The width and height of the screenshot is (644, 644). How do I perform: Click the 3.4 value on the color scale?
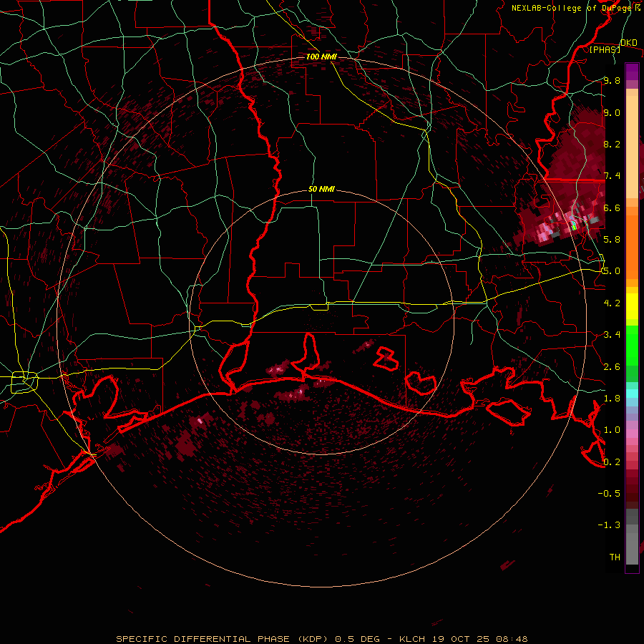coord(612,335)
